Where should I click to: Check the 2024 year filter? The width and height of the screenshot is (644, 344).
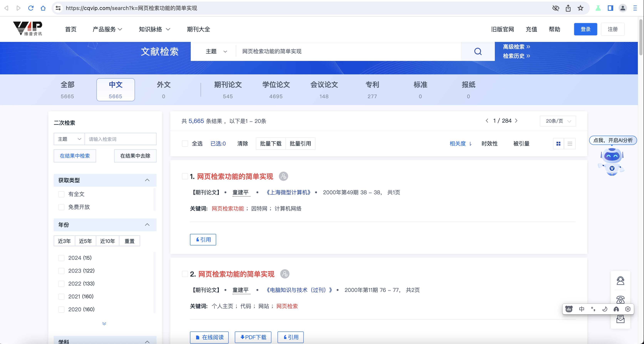tap(62, 258)
